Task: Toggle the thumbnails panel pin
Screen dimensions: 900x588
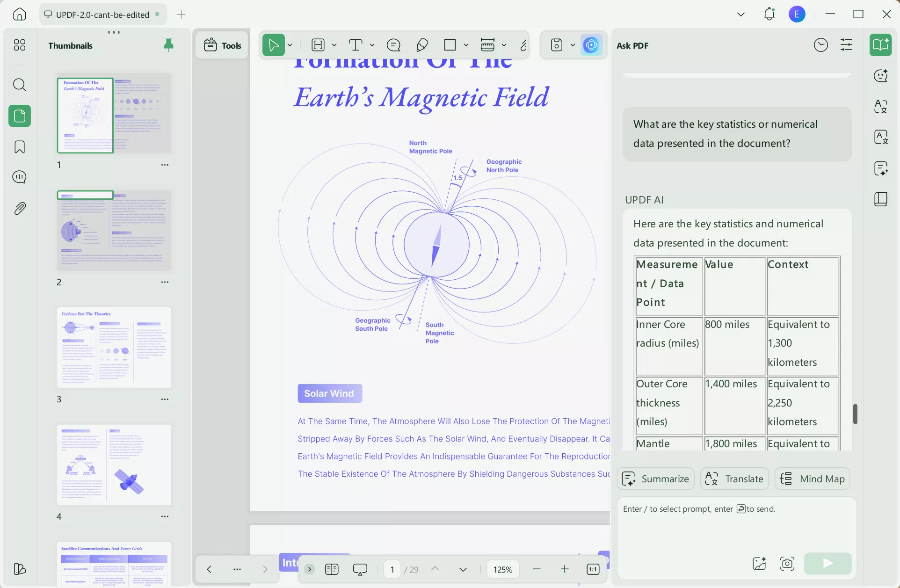Action: [x=169, y=45]
